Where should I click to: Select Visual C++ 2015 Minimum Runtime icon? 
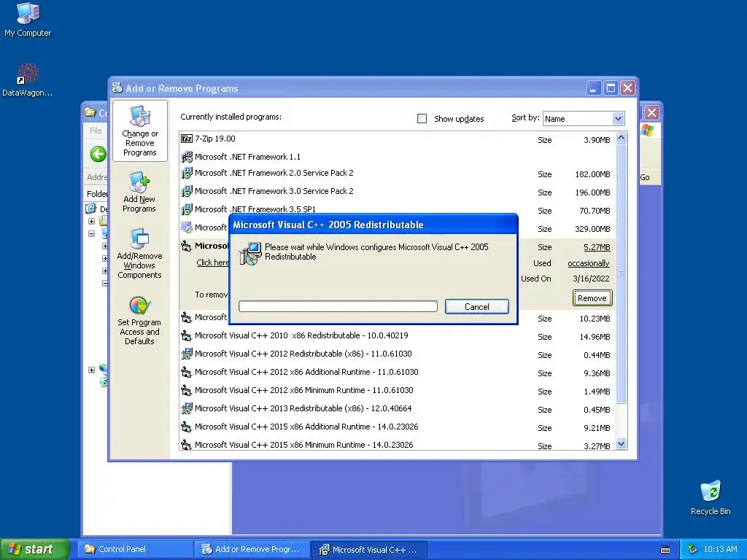tap(186, 445)
